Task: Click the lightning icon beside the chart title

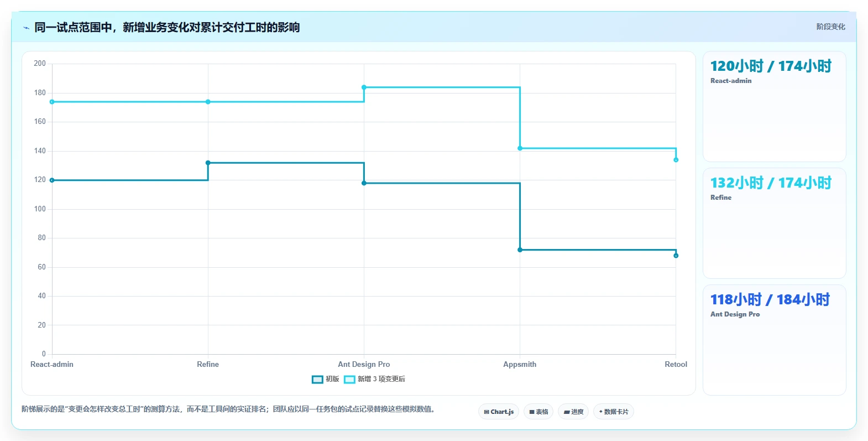Action: tap(26, 28)
